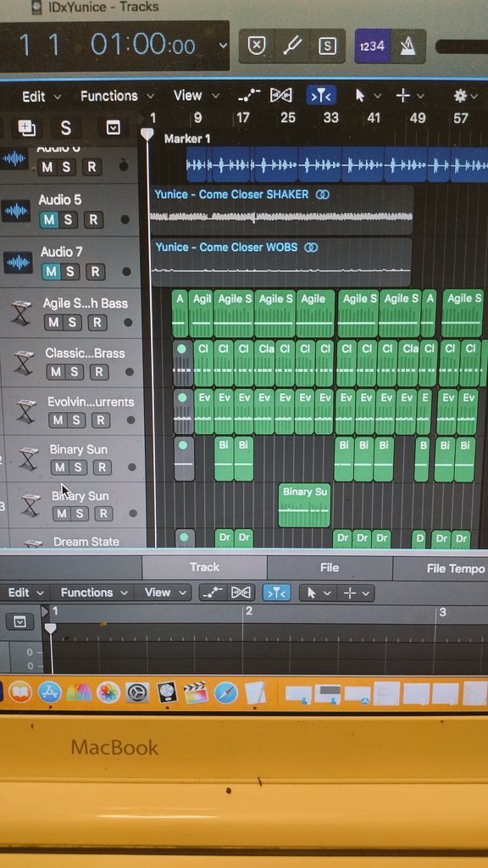Open the Tracks area View menu
This screenshot has width=488, height=868.
tap(196, 95)
